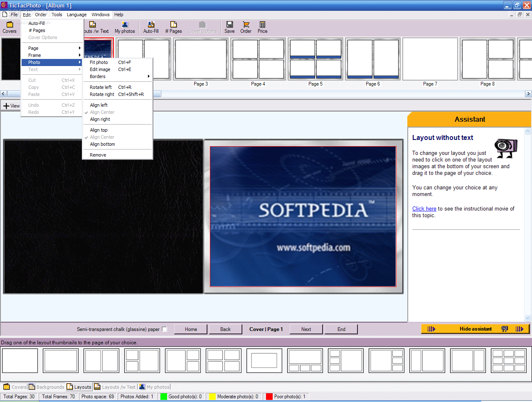
Task: Select Align top option
Action: pos(118,130)
